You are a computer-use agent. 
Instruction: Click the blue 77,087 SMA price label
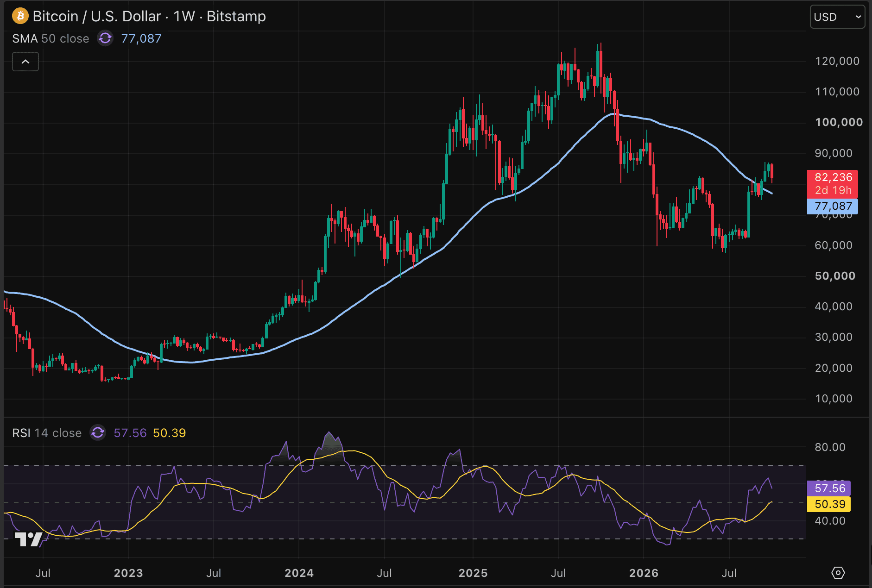[832, 206]
